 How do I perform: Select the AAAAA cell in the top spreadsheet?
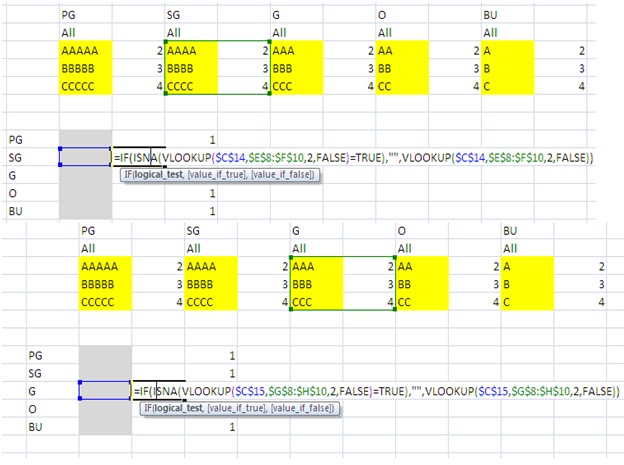(x=86, y=51)
